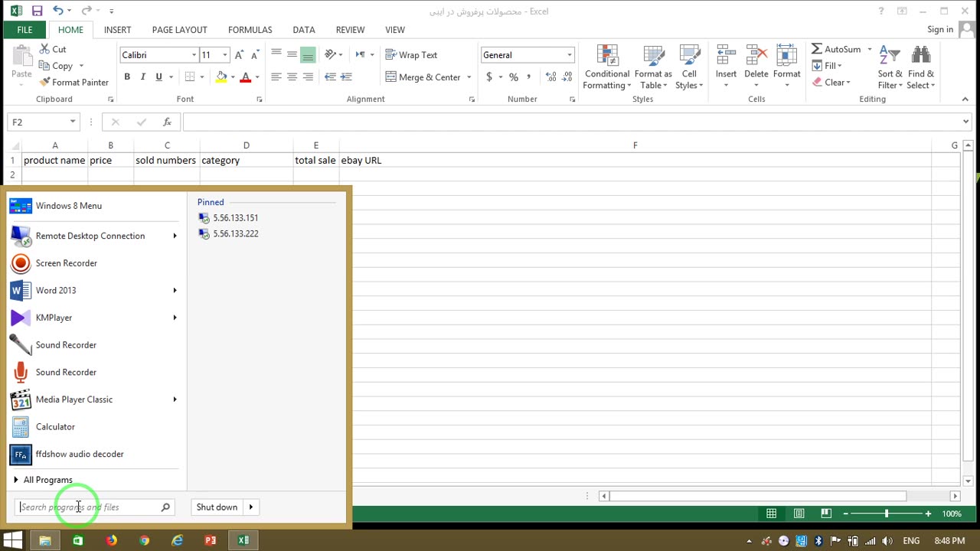980x551 pixels.
Task: Open the General number format dropdown
Action: tap(569, 55)
